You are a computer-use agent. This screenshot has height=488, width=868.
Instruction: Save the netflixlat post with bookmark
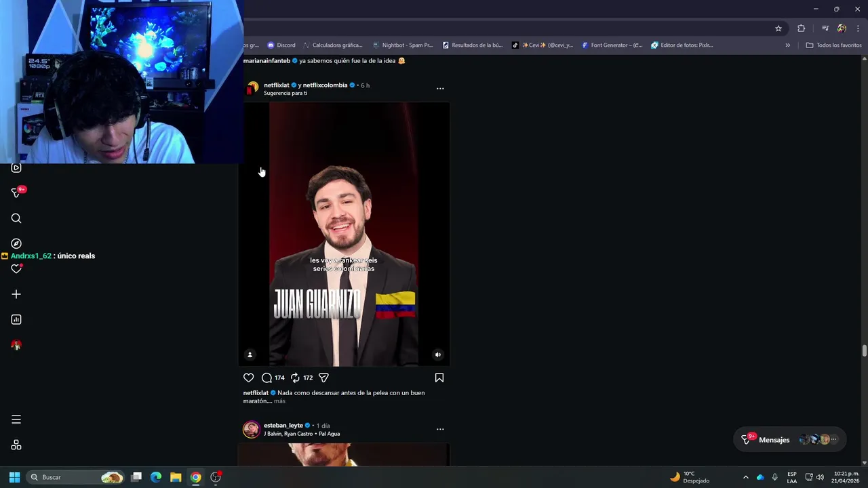coord(439,378)
